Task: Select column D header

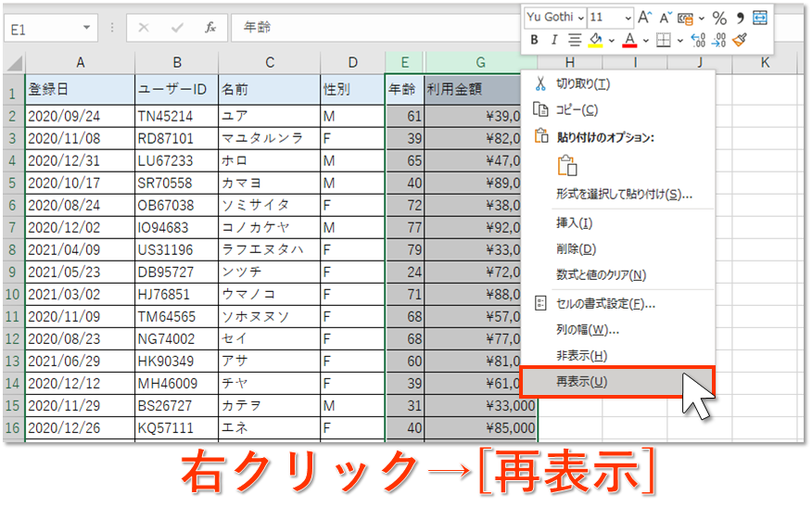Action: pos(352,63)
